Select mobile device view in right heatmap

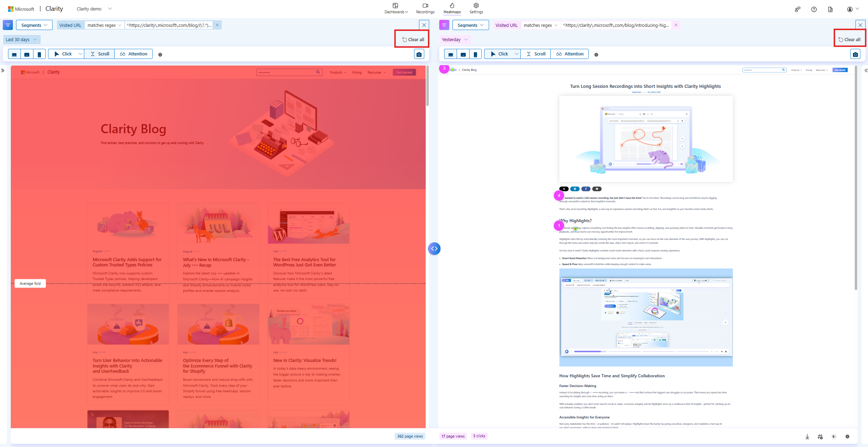[475, 54]
